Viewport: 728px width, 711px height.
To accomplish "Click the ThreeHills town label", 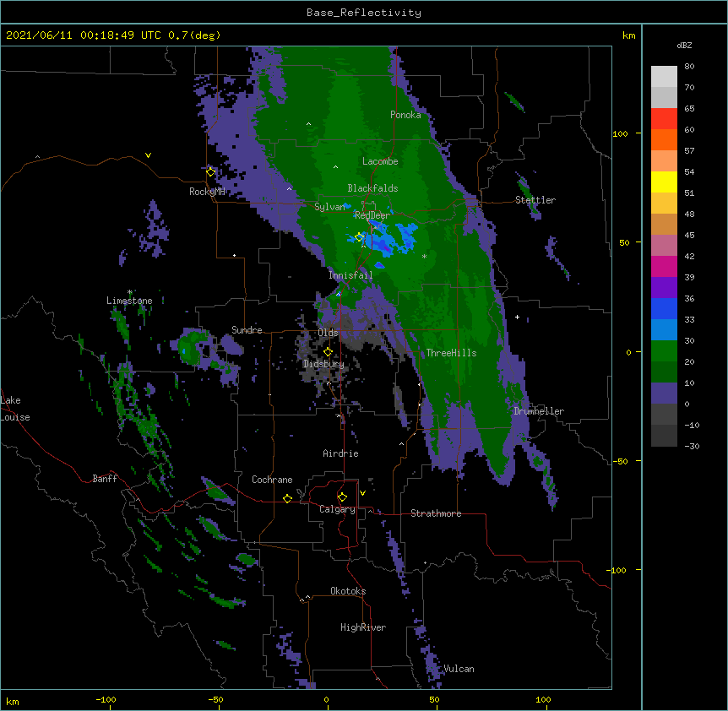I will [x=451, y=353].
